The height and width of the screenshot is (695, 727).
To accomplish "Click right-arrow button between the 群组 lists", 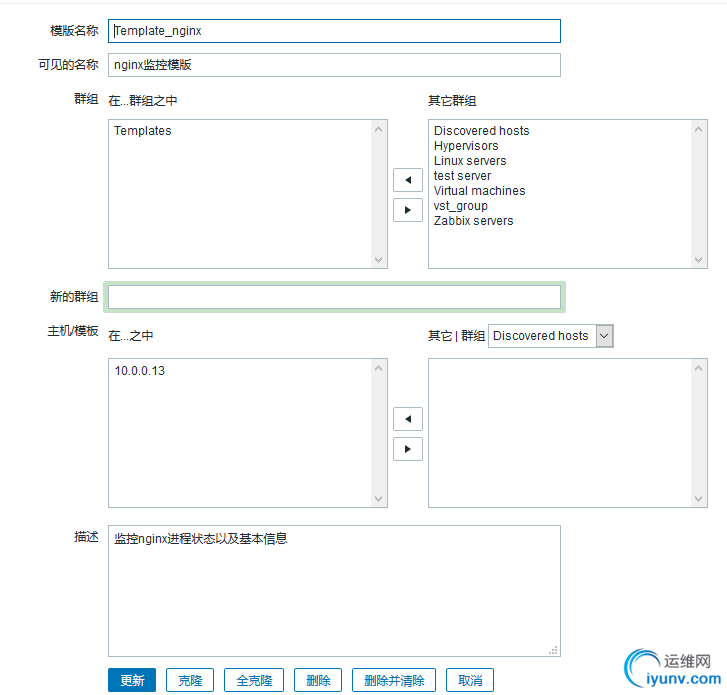I will (408, 210).
